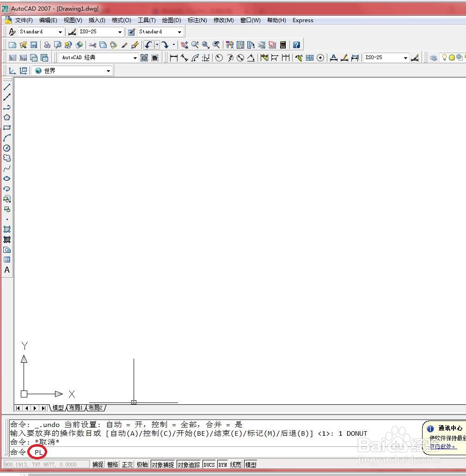Viewport: 466px width, 476px height.
Task: Select the Revision Cloud tool
Action: pos(7,158)
